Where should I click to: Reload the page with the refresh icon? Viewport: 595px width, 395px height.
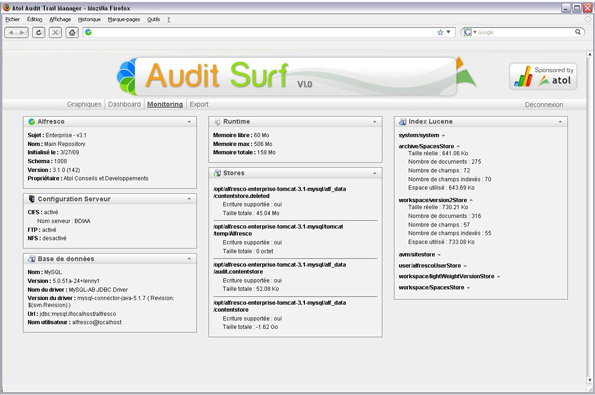[39, 33]
